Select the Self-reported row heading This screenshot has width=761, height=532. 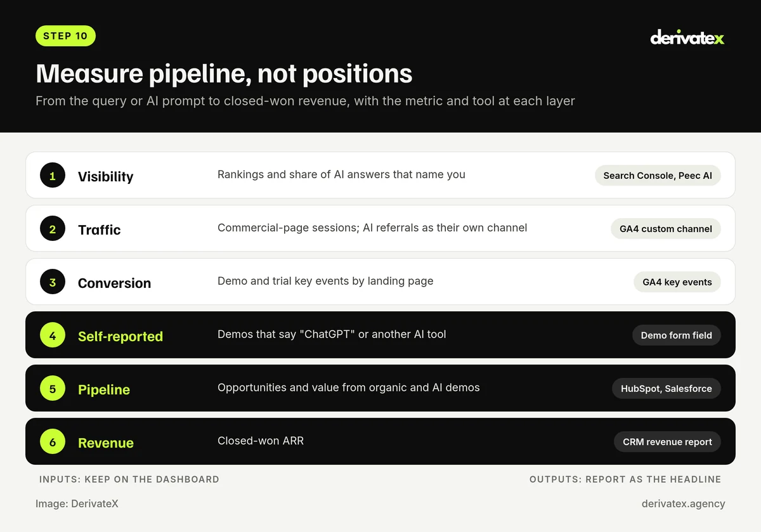point(120,337)
